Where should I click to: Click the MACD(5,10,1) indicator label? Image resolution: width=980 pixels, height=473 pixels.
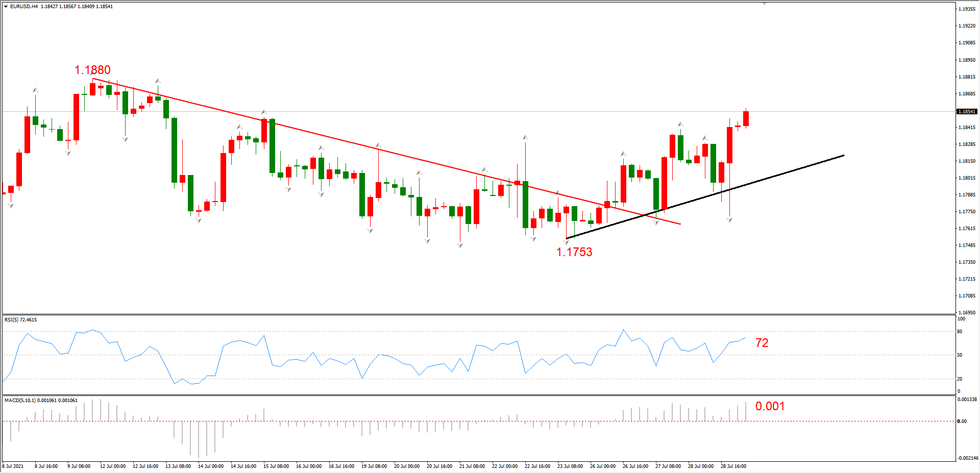pos(41,401)
